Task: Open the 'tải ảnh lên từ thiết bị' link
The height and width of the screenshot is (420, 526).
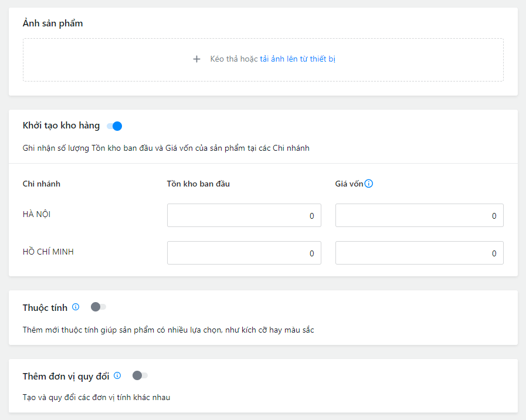Action: coord(297,59)
